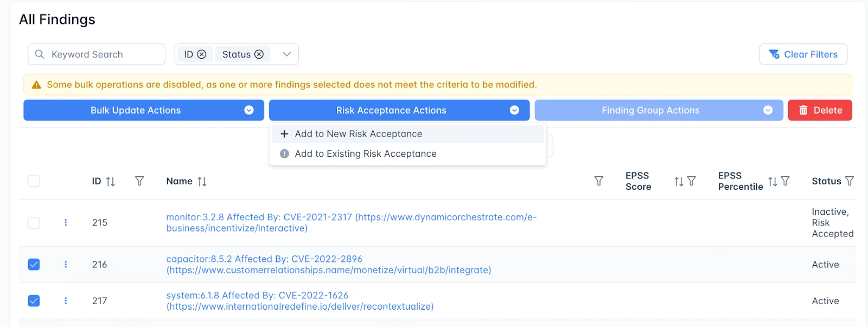The image size is (868, 327).
Task: Choose Add to New Risk Acceptance
Action: (x=358, y=134)
